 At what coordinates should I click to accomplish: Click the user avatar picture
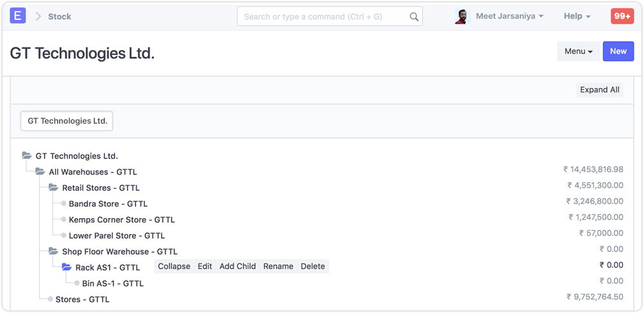(x=461, y=16)
